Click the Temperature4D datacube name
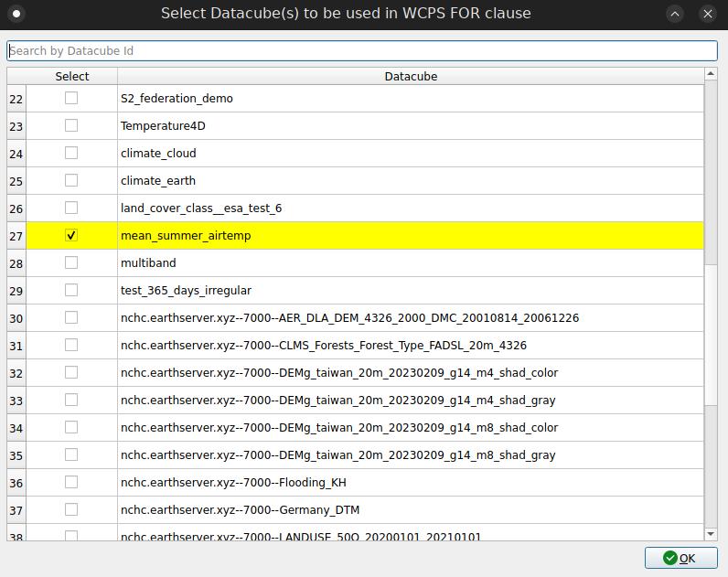The width and height of the screenshot is (728, 577). 163,126
